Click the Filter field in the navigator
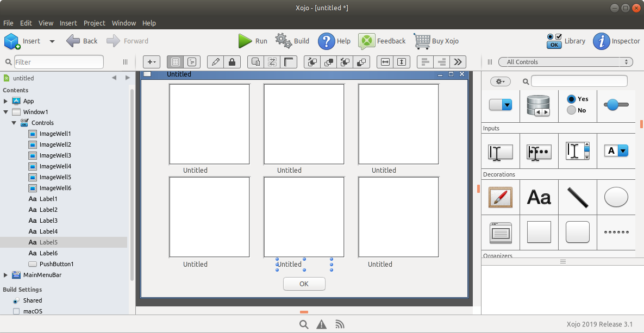644x333 pixels. (x=59, y=62)
